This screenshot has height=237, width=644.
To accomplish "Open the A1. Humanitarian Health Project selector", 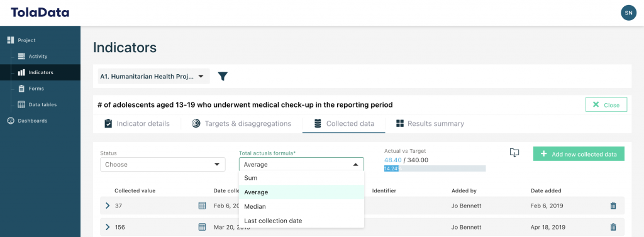I will [153, 77].
